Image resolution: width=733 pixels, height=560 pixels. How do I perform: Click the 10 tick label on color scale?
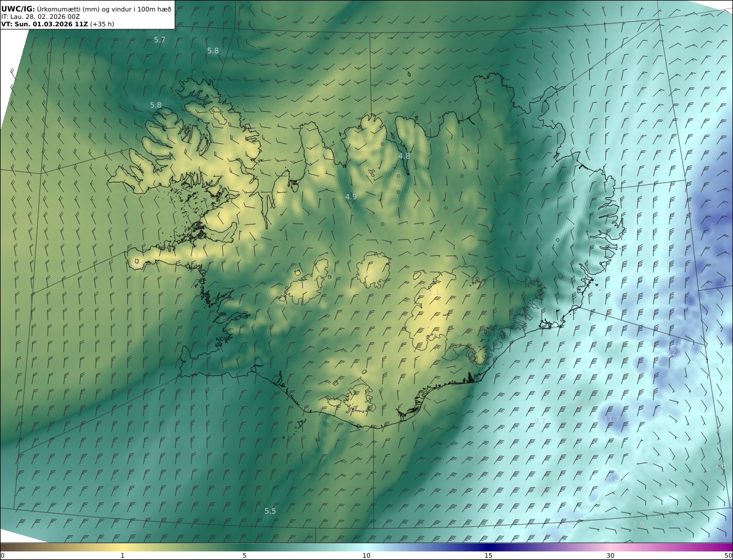pyautogui.click(x=366, y=555)
